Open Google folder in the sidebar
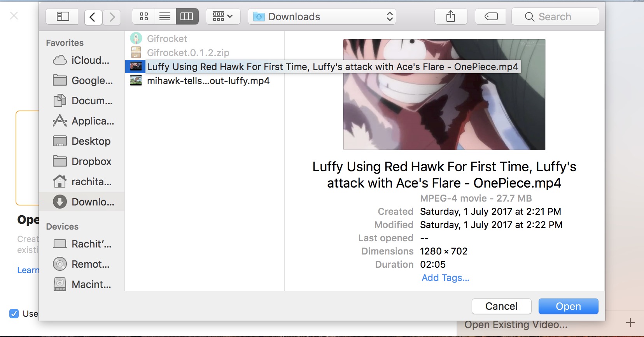 [x=82, y=81]
